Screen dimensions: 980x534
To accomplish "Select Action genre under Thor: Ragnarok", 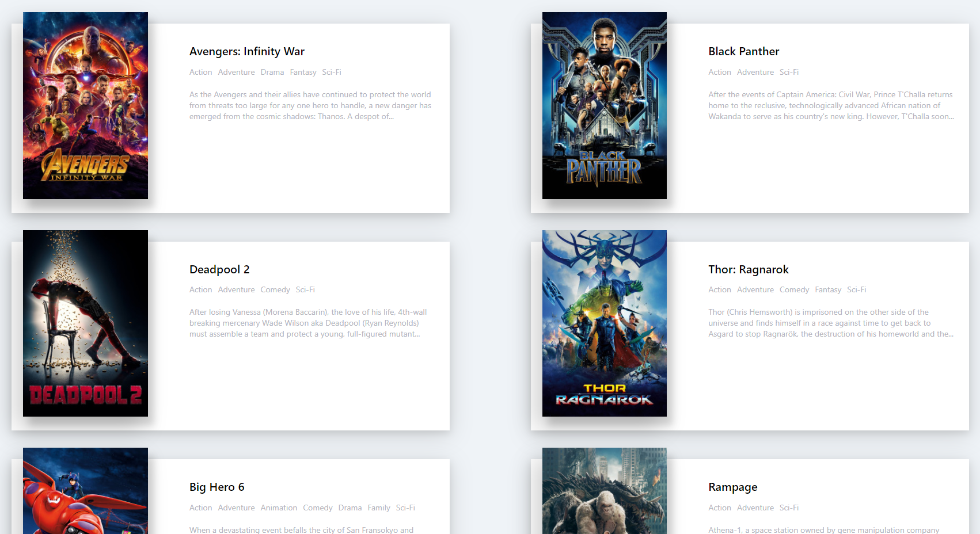I will 720,289.
